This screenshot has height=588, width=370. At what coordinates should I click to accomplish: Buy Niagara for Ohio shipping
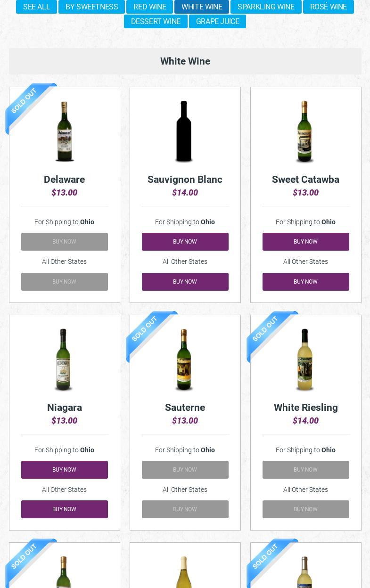click(64, 470)
